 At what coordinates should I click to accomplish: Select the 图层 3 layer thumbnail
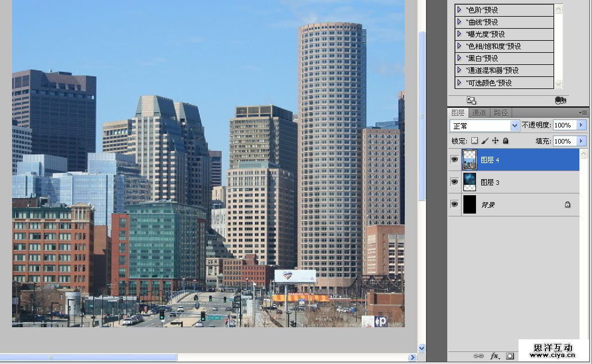click(x=469, y=182)
